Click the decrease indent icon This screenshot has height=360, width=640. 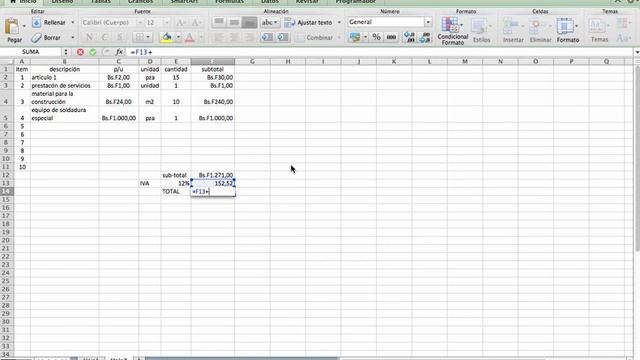click(267, 38)
